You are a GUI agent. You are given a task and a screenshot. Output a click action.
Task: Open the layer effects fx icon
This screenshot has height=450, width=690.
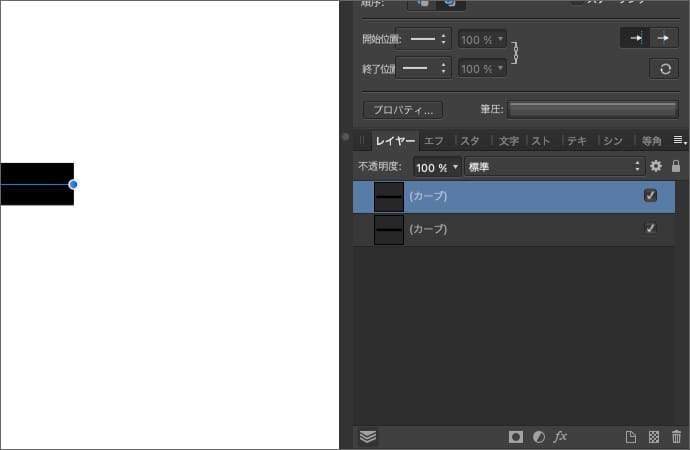pyautogui.click(x=560, y=437)
